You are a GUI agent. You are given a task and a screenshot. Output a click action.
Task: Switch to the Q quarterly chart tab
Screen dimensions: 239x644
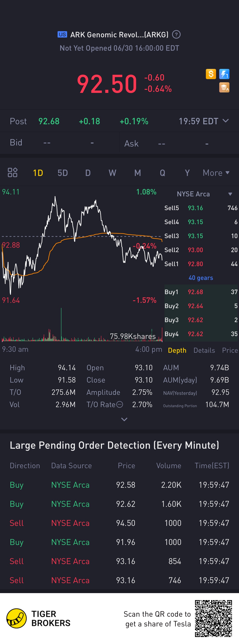(162, 173)
